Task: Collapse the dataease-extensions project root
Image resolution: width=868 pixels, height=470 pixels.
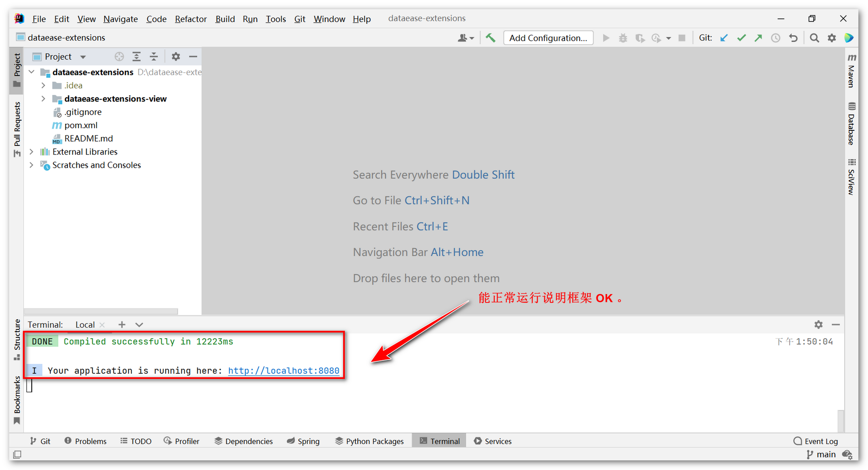Action: 31,72
